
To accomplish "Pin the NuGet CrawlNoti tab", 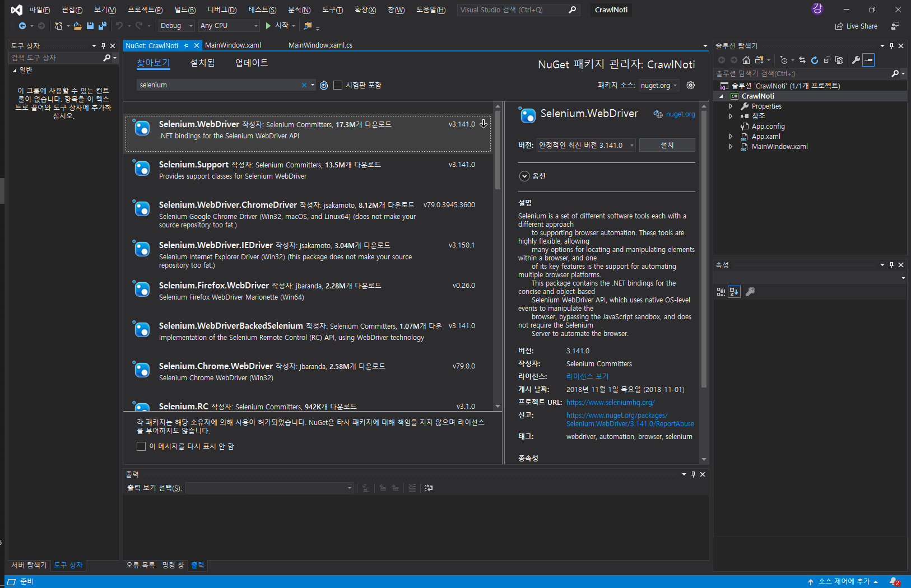I will [187, 45].
